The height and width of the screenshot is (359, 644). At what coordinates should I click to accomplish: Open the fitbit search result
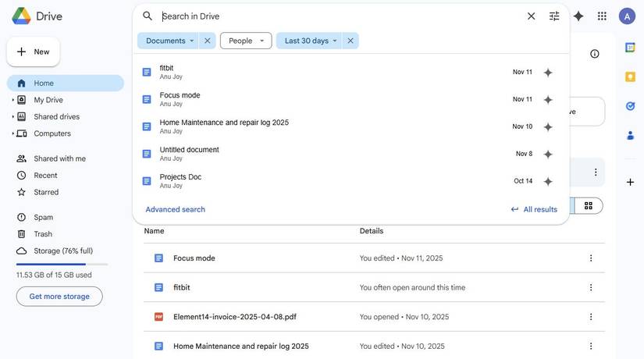tap(351, 73)
